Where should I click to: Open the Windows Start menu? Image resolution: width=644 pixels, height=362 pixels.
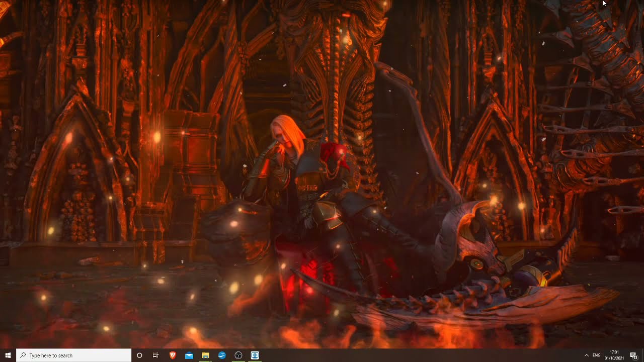8,355
